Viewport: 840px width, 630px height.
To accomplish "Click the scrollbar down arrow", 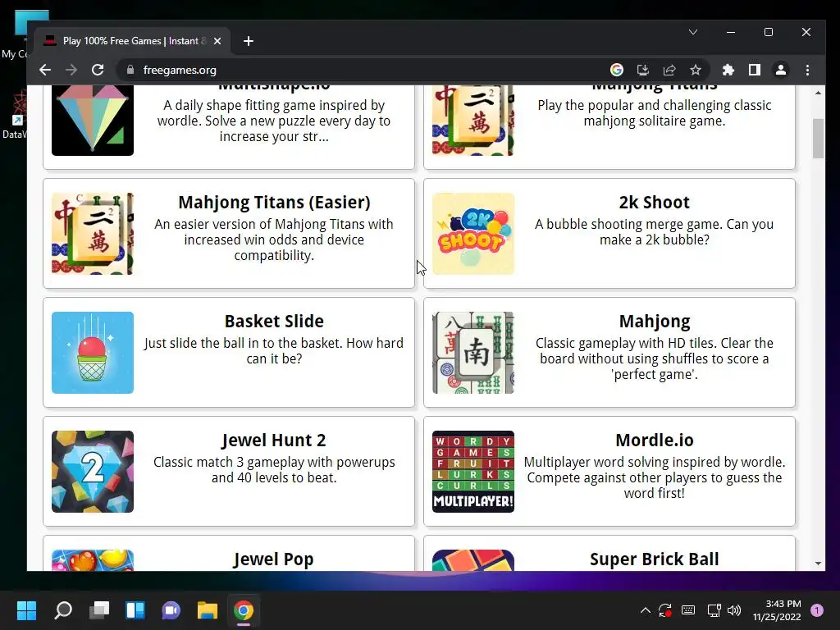I will point(818,563).
